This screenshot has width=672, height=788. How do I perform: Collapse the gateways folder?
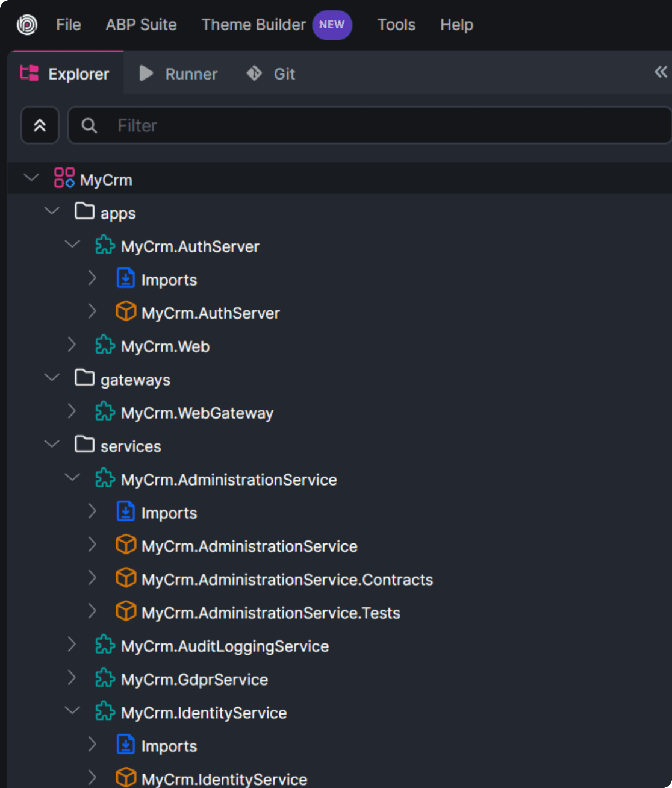point(52,378)
